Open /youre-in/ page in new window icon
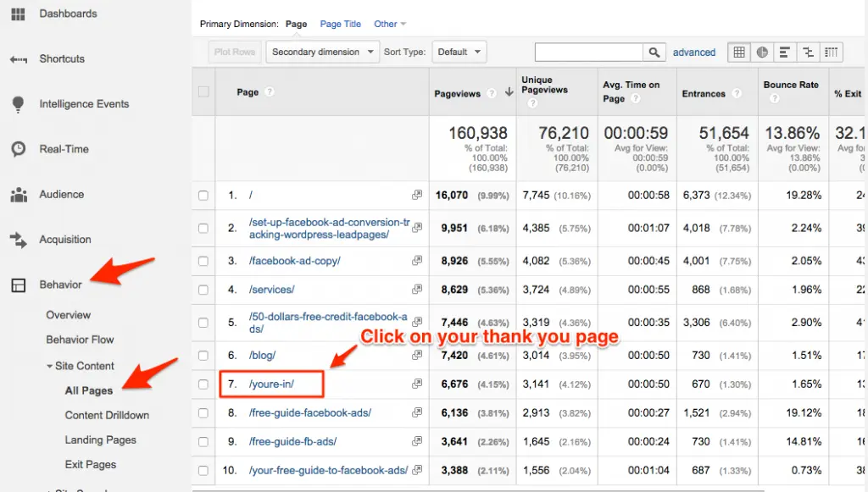868x492 pixels. coord(417,384)
